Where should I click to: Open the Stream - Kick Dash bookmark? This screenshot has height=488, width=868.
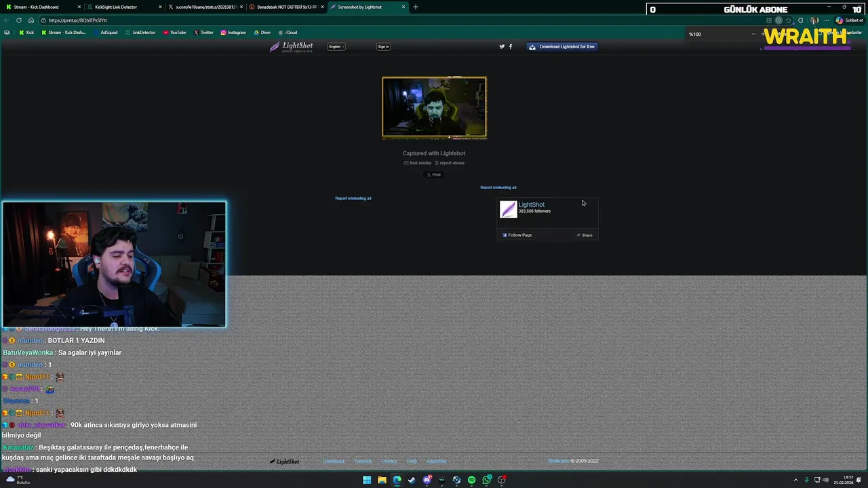tap(64, 33)
